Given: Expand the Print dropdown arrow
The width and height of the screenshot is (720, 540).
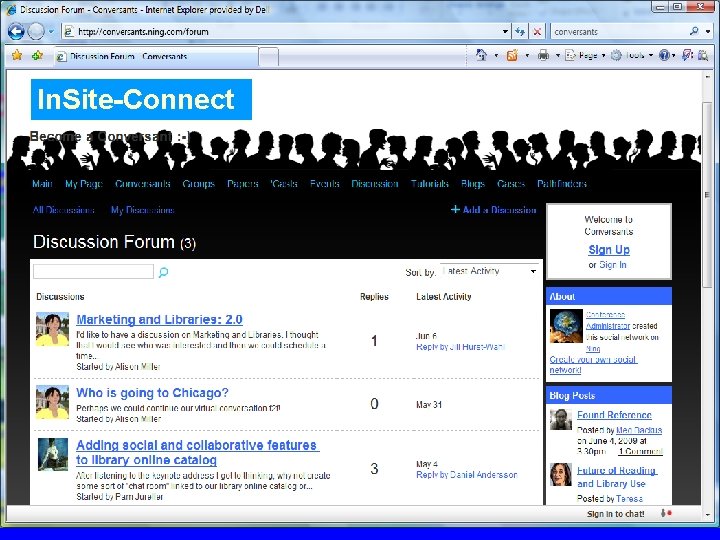Looking at the screenshot, I should coord(558,56).
